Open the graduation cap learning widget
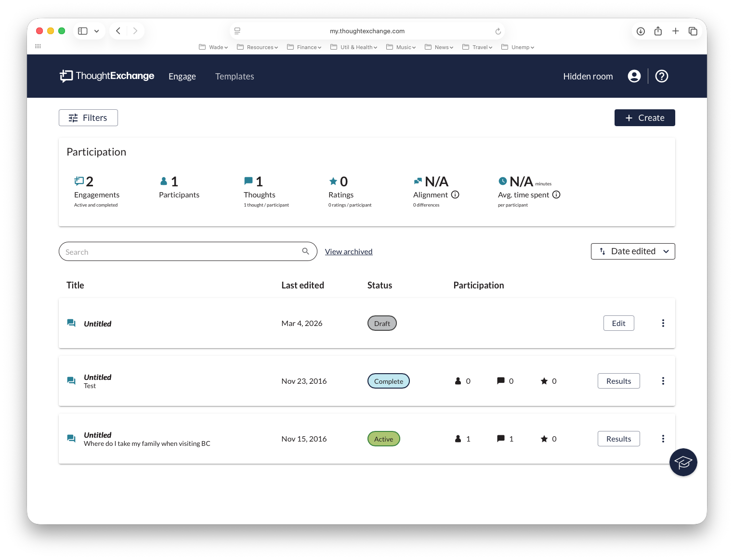This screenshot has height=560, width=734. pos(683,462)
